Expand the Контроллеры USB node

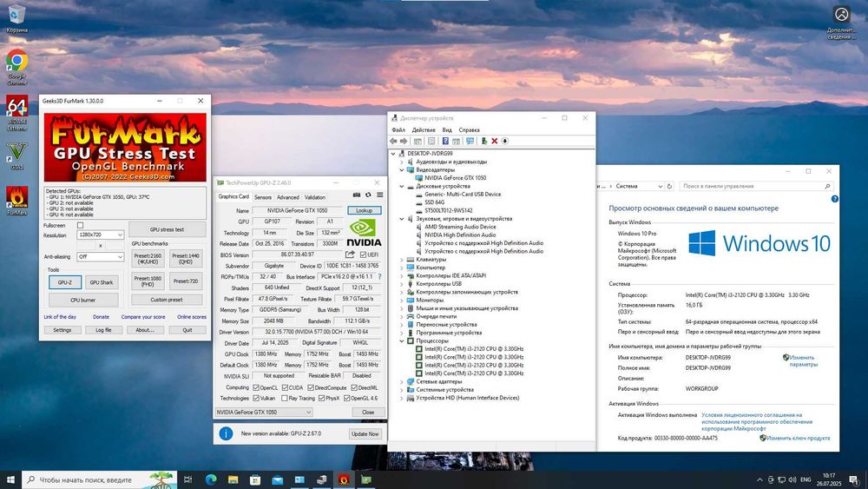pyautogui.click(x=402, y=283)
